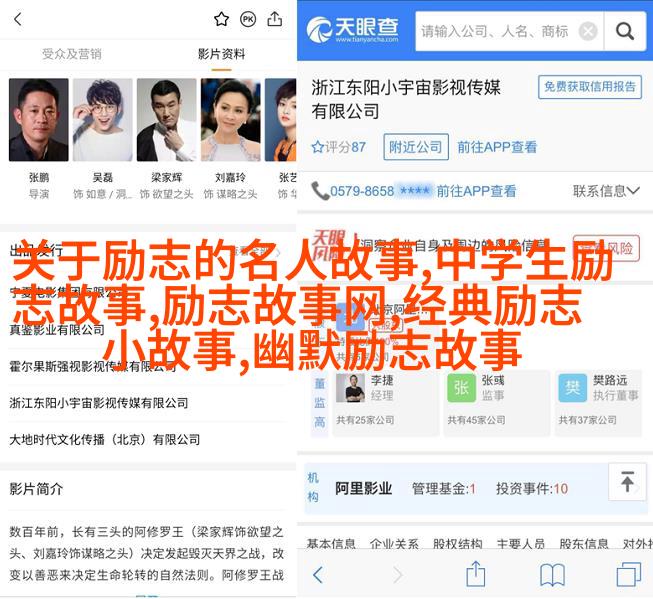Favorite the film with the star icon
This screenshot has height=599, width=653.
[x=221, y=19]
